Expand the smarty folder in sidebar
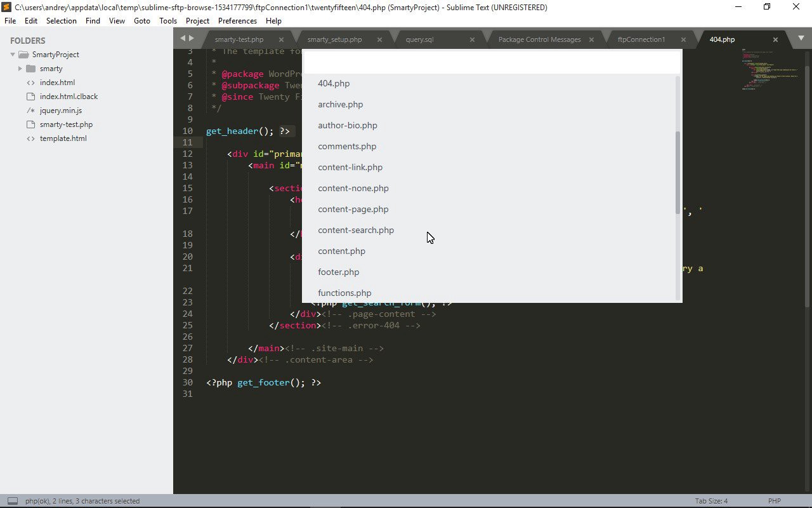This screenshot has height=508, width=812. 20,69
